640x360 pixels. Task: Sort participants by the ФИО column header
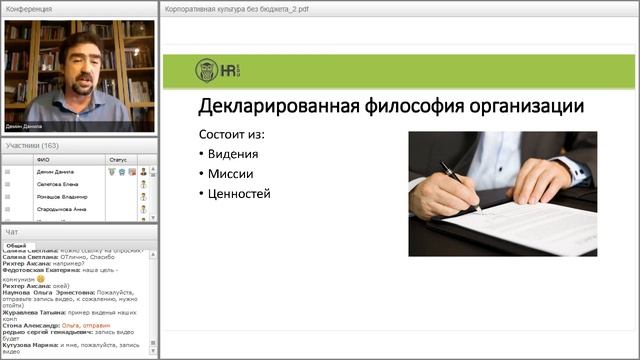(69, 160)
